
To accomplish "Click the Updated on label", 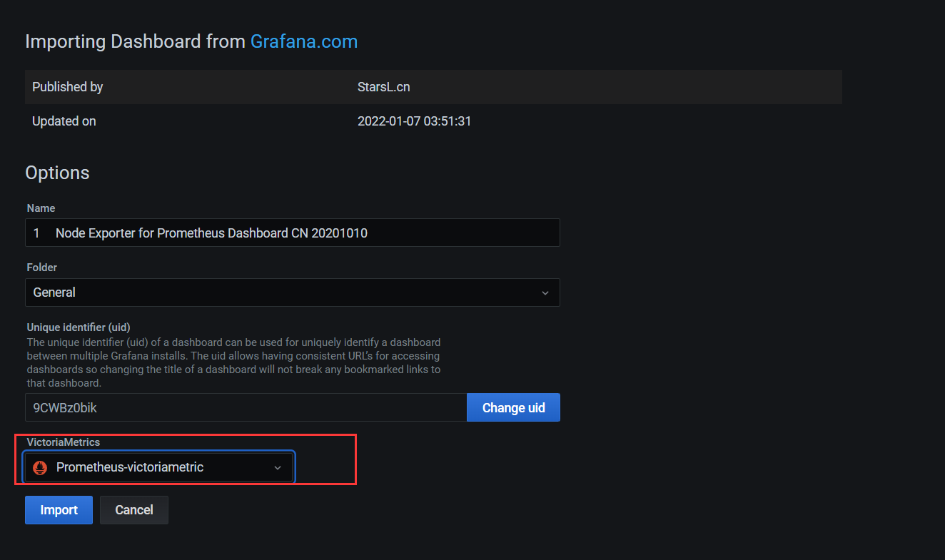I will click(x=64, y=121).
